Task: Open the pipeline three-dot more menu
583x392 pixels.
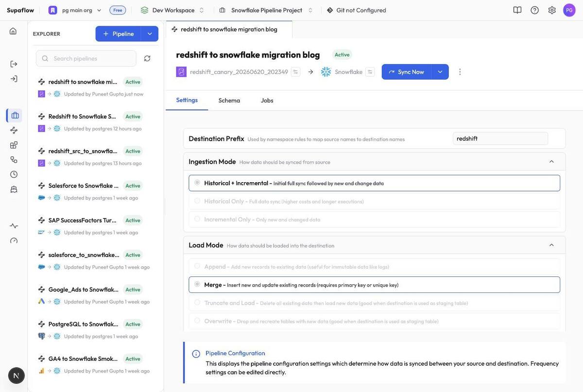Action: [x=460, y=72]
